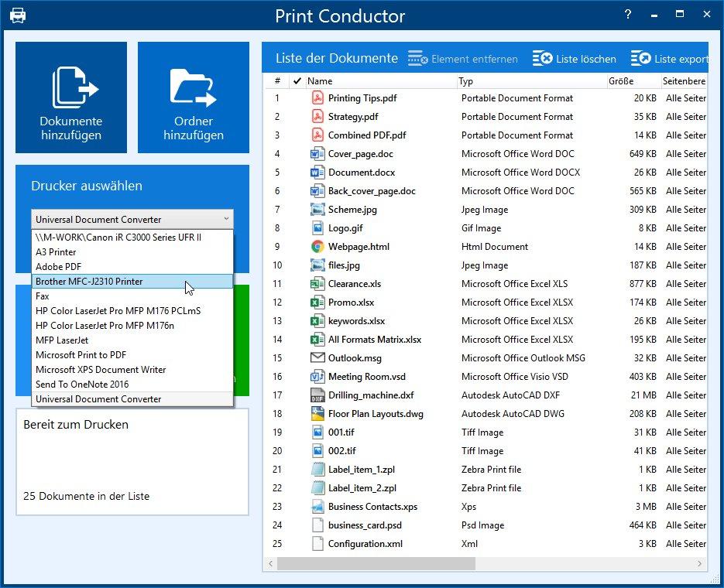The image size is (724, 588).
Task: Toggle the checkmark column header
Action: [x=297, y=81]
